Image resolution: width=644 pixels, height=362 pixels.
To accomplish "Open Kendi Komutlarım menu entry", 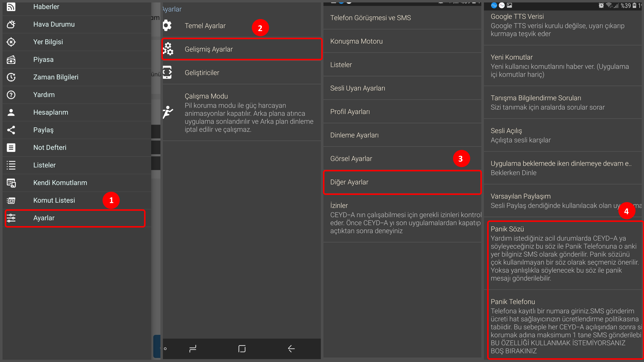I will [x=77, y=183].
